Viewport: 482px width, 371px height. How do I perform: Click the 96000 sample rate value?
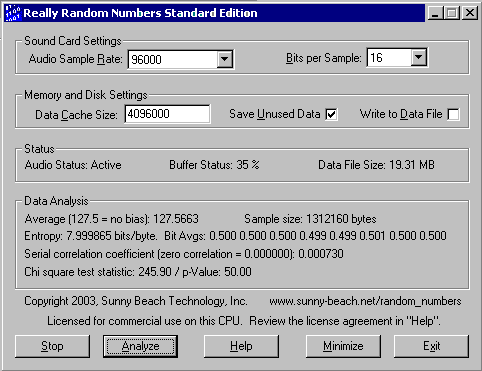point(146,60)
